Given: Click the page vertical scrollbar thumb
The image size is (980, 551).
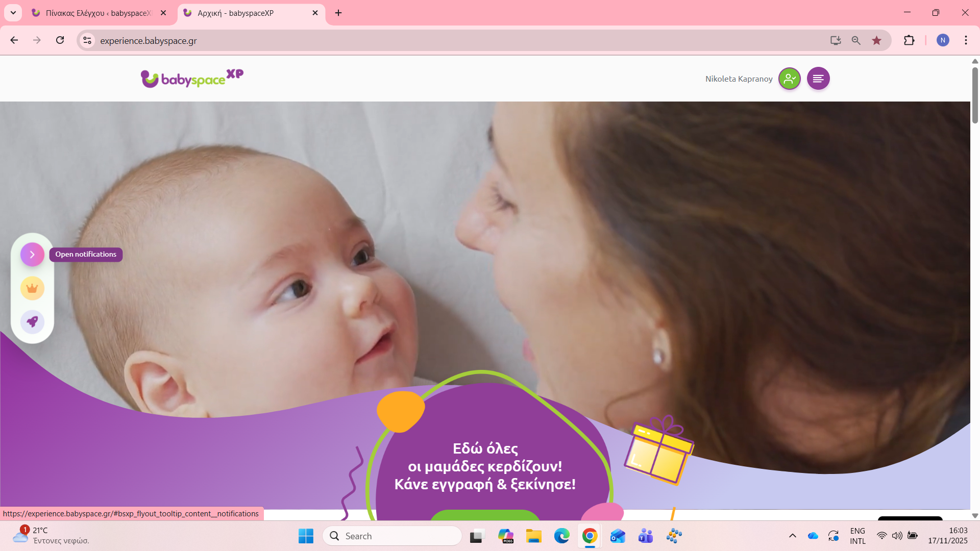Looking at the screenshot, I should click(x=974, y=94).
